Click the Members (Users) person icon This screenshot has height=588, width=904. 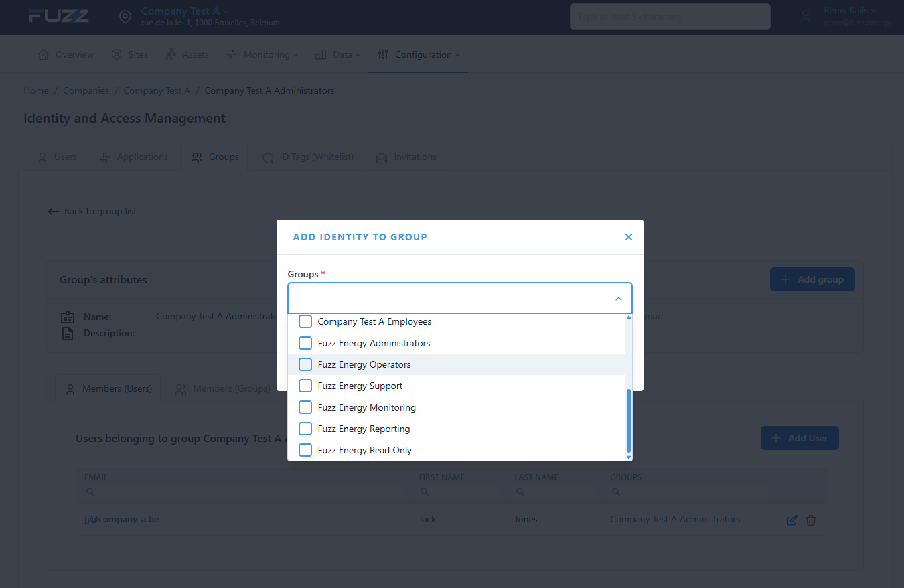70,389
